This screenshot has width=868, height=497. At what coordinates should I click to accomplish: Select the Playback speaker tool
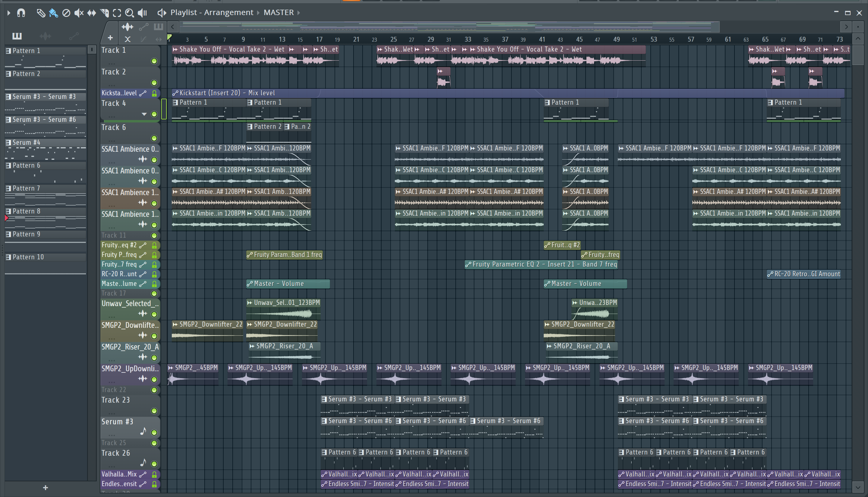(142, 13)
